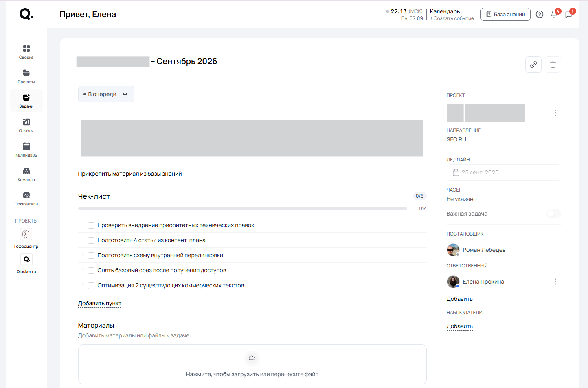This screenshot has height=388, width=588.
Task: Add an observer via Добавить under Наблюдатели
Action: tap(460, 326)
